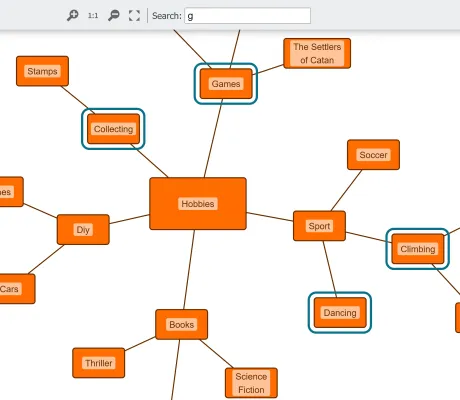
Task: Select the Games node
Action: pos(226,84)
